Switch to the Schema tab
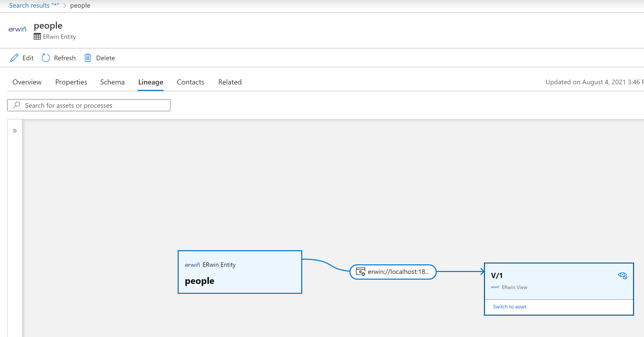Screen dimensions: 644x337 point(112,82)
